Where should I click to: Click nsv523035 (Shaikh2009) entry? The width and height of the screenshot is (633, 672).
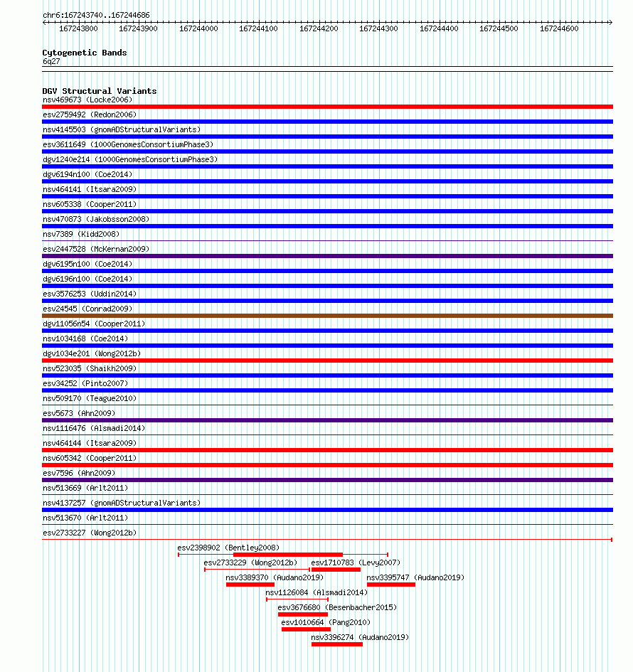coord(90,368)
